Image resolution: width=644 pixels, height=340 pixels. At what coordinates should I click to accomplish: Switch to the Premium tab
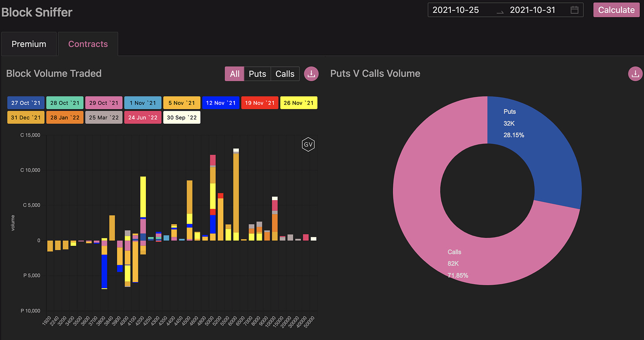coord(29,44)
